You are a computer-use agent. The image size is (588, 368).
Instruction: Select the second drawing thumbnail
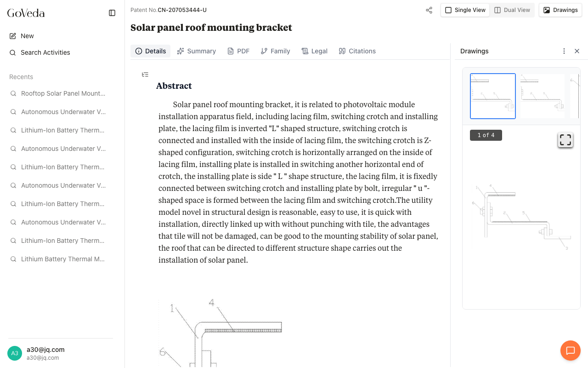[x=542, y=96]
